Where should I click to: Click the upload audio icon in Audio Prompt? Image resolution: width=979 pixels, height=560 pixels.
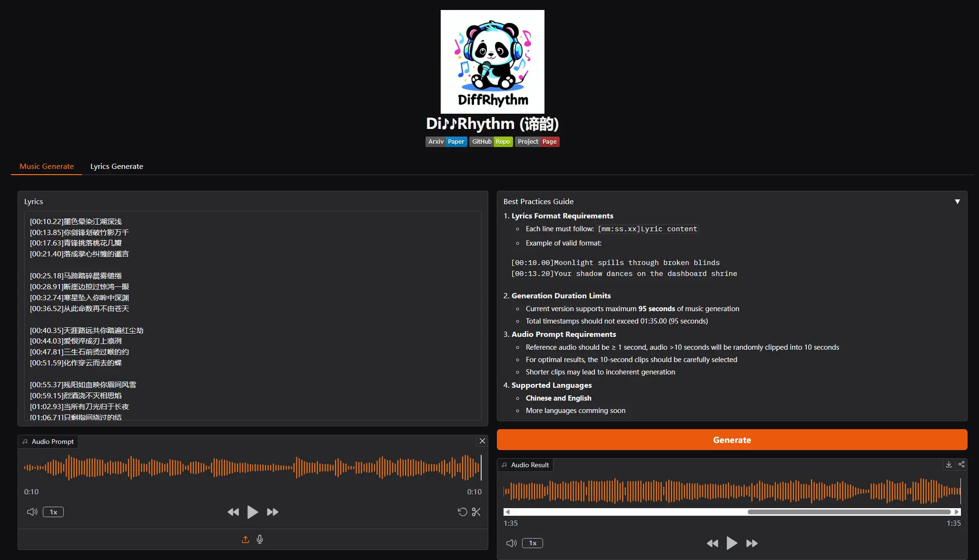point(245,539)
